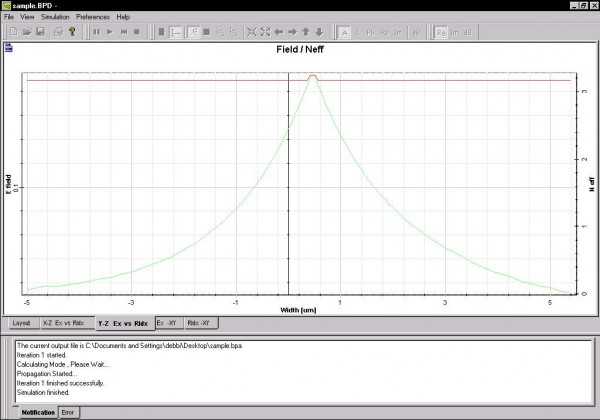This screenshot has height=420, width=600.
Task: Click the 'Propagation Started...' log line
Action: pyautogui.click(x=47, y=374)
